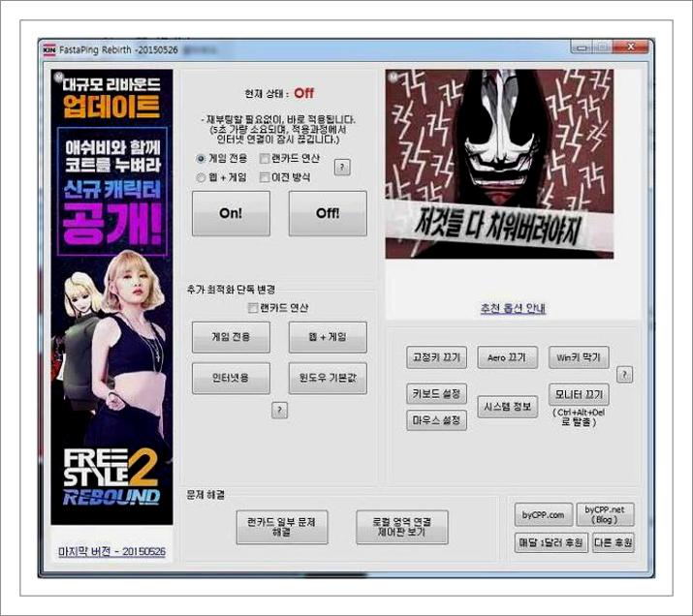
Task: Visit byCPP.com via its button
Action: (543, 515)
